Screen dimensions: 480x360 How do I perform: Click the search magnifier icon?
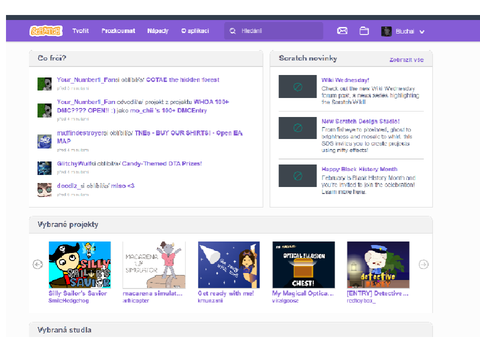(232, 31)
